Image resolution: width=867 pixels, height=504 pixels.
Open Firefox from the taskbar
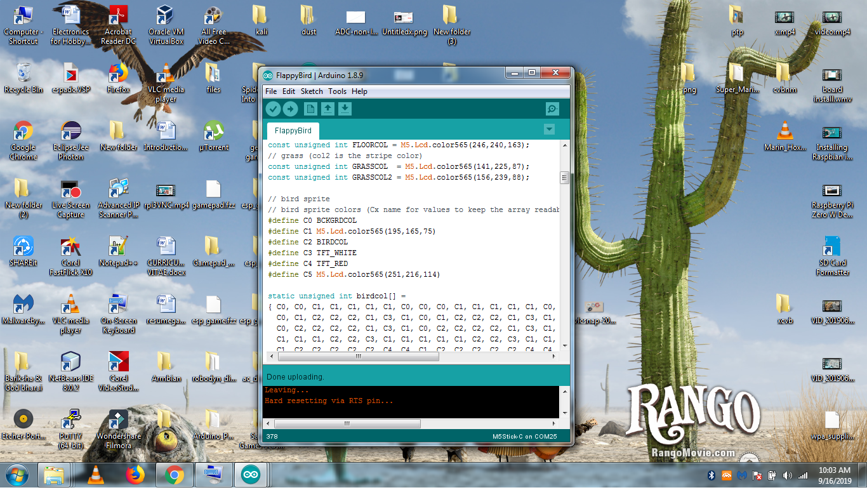click(135, 475)
